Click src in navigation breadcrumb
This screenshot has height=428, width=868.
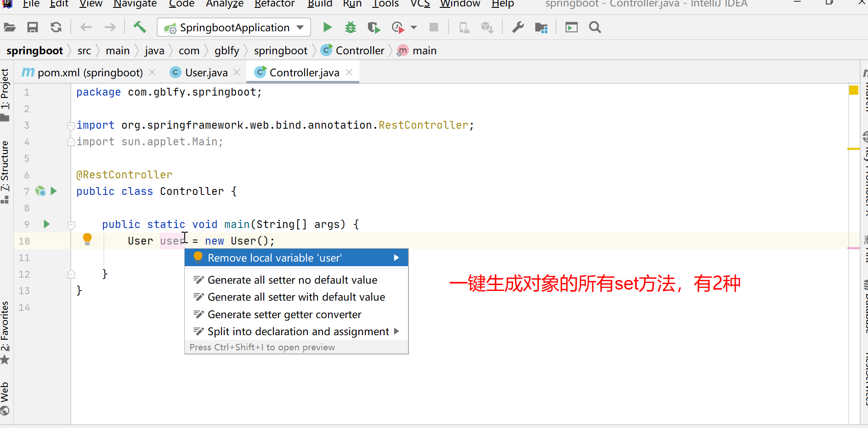coord(84,51)
